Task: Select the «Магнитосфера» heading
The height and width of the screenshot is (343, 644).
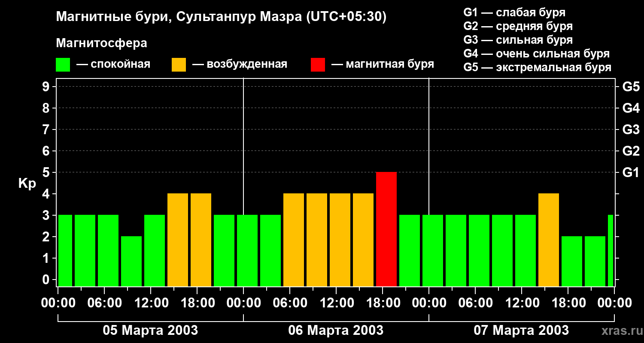Action: click(101, 43)
